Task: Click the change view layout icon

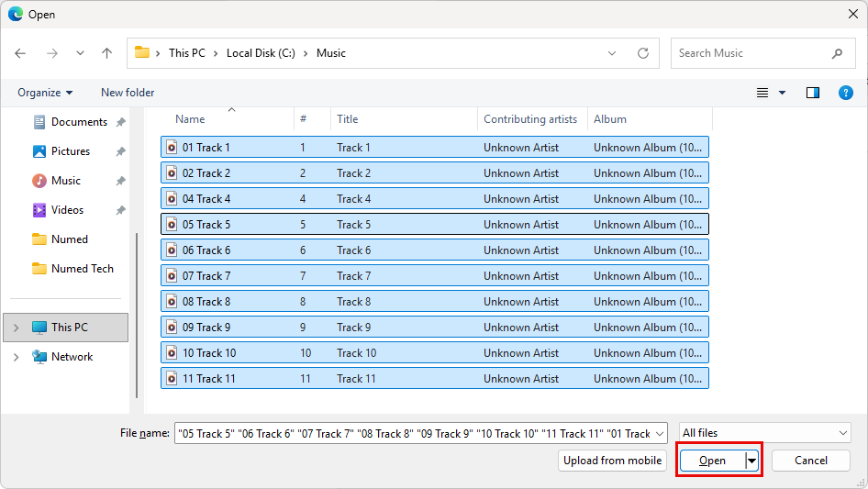Action: pyautogui.click(x=762, y=93)
